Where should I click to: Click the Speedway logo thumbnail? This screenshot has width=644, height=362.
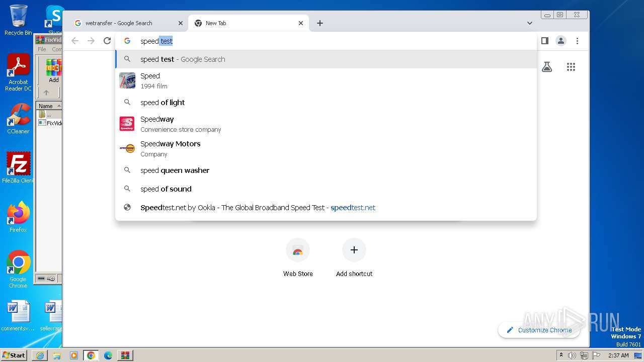(x=127, y=124)
